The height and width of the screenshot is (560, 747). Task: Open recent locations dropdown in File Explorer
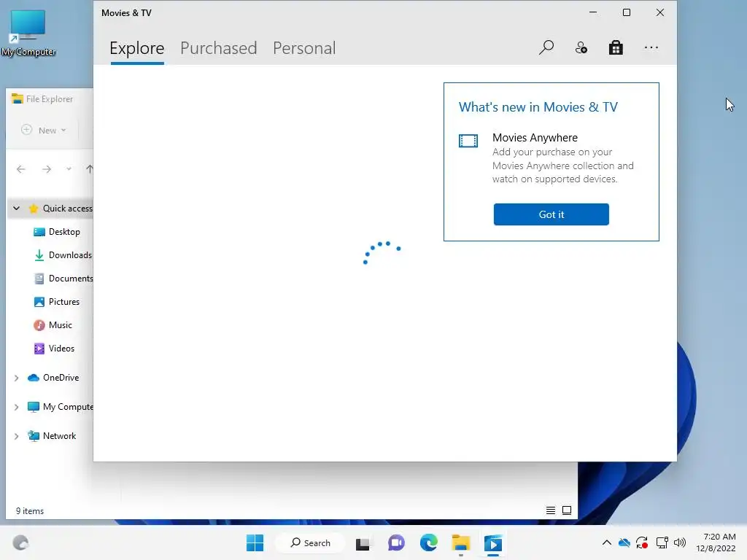[69, 169]
